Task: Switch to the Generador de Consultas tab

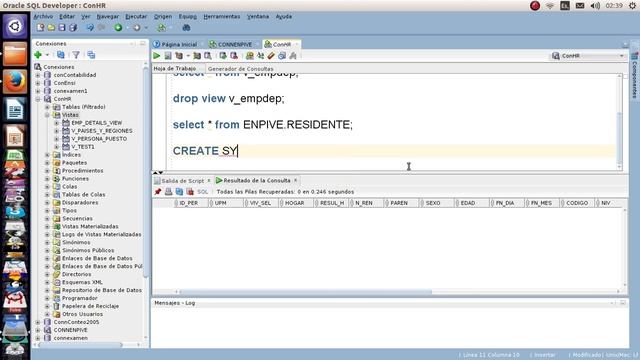Action: (240, 69)
